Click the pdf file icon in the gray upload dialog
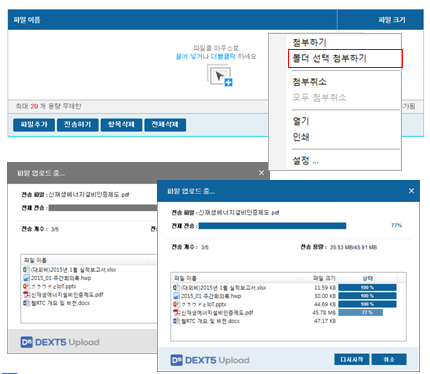430x374 pixels. 26,295
